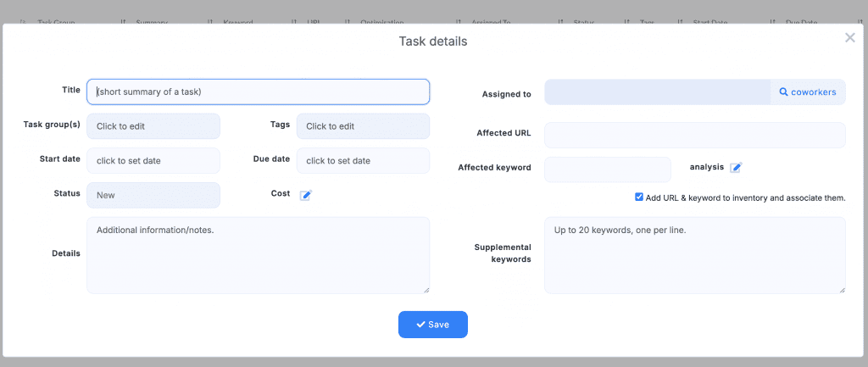Click the Cost edit pencil icon
The image size is (868, 367).
pyautogui.click(x=306, y=195)
